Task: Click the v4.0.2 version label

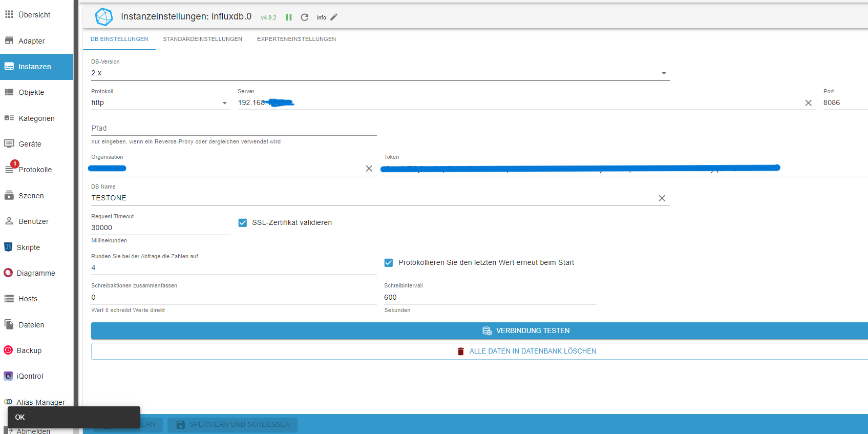Action: 268,18
